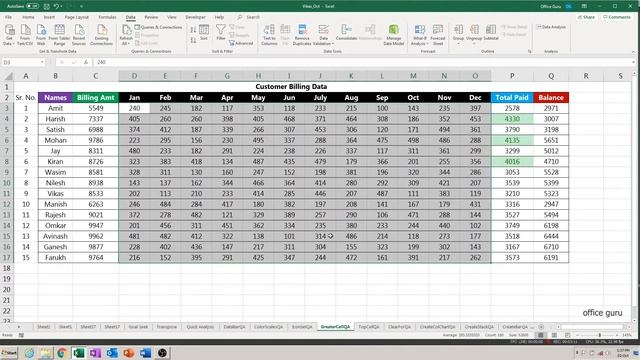Open the Data Analysis tool
This screenshot has width=640, height=360.
tap(551, 27)
